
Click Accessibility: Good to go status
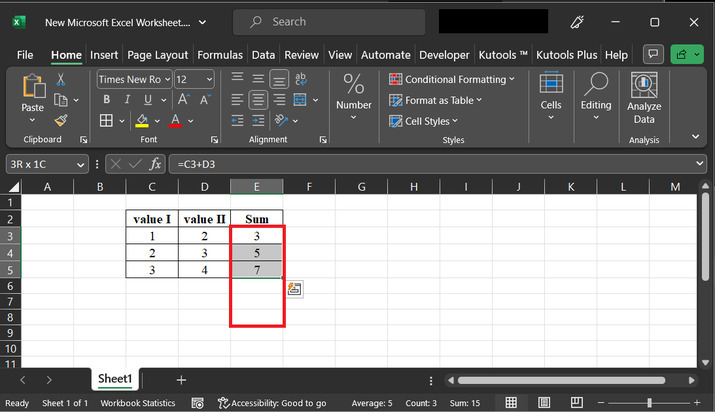click(272, 403)
